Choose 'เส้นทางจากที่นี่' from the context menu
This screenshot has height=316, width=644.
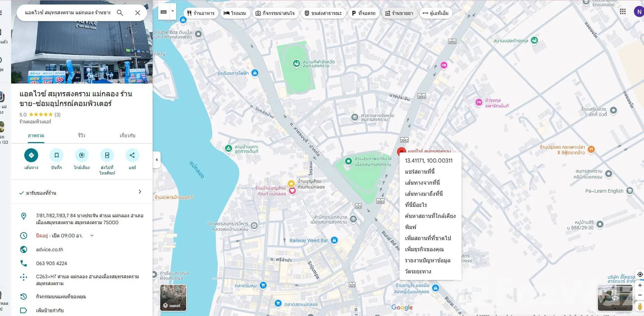pos(422,183)
